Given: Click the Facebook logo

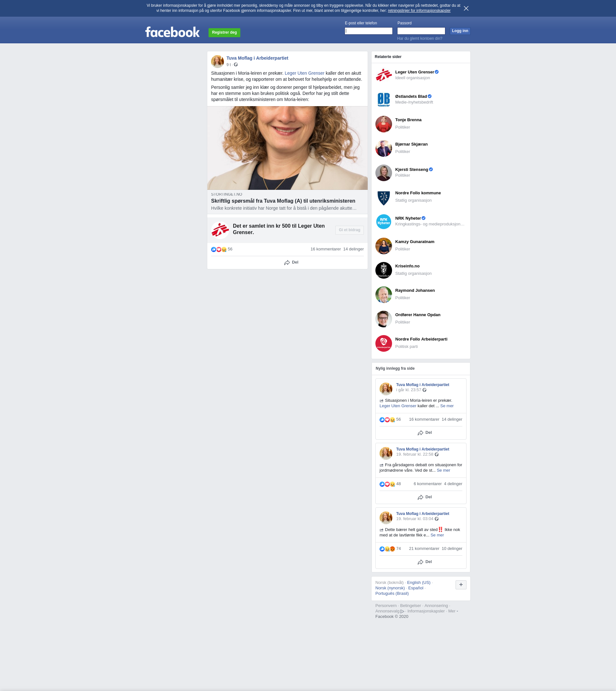Looking at the screenshot, I should 172,32.
